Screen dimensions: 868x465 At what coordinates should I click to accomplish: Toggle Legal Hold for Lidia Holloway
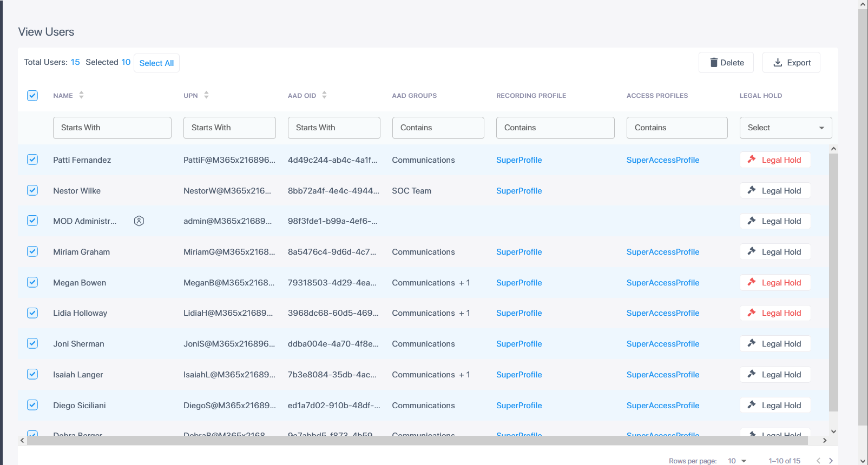click(775, 313)
